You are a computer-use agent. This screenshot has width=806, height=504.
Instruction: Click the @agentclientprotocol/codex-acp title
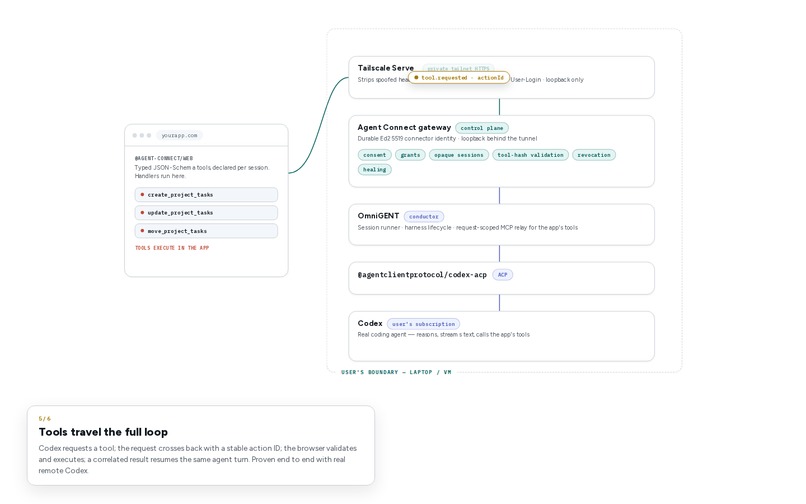point(422,275)
